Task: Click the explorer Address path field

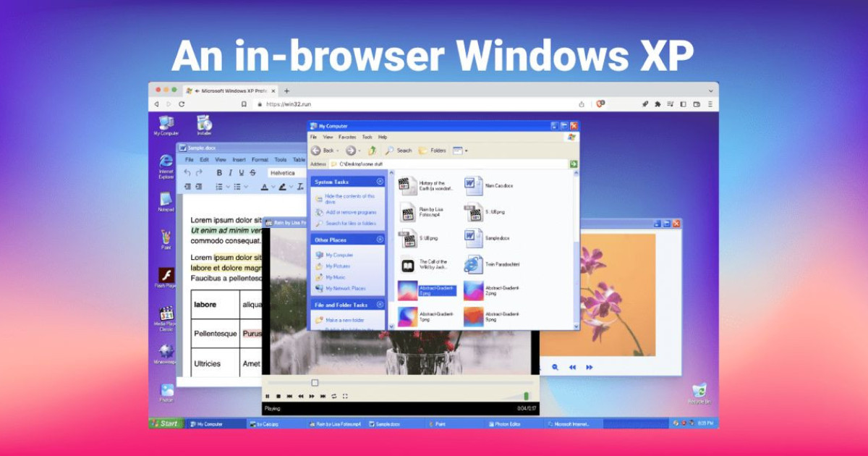Action: click(x=448, y=164)
